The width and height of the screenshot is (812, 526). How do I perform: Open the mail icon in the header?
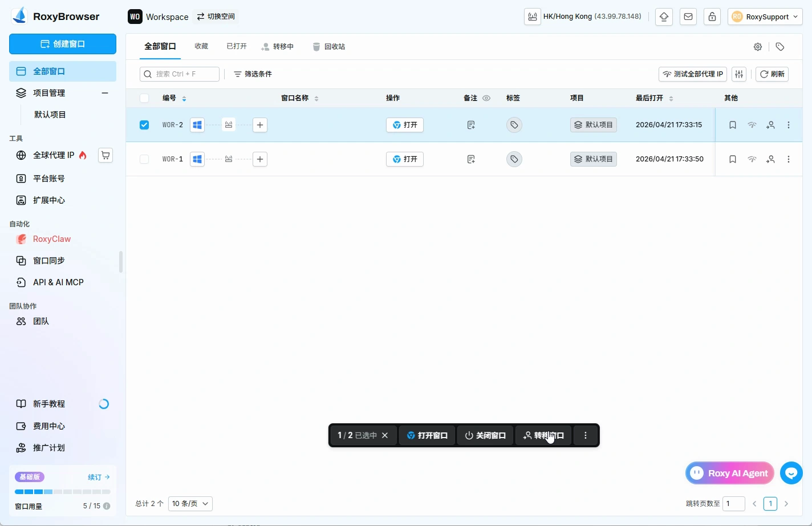coord(688,17)
